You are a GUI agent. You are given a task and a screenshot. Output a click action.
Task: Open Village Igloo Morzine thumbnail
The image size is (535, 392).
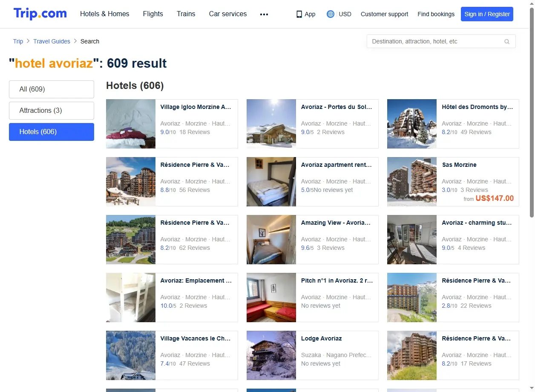(131, 124)
